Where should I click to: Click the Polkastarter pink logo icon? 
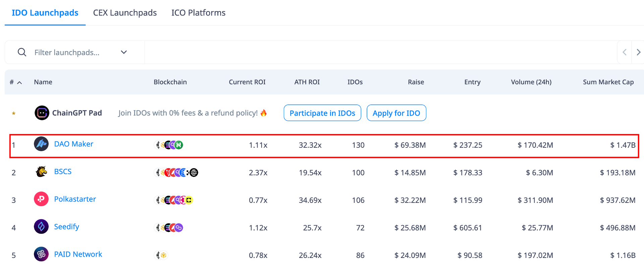click(41, 199)
